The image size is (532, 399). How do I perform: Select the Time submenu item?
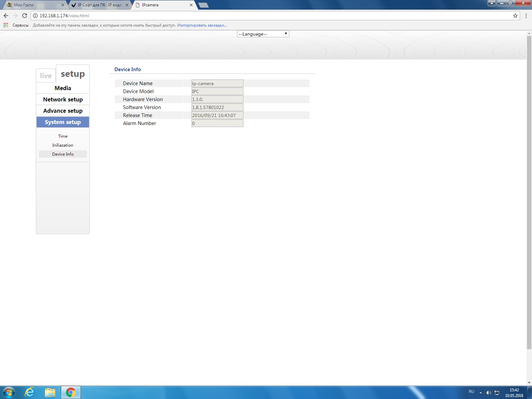(x=63, y=136)
